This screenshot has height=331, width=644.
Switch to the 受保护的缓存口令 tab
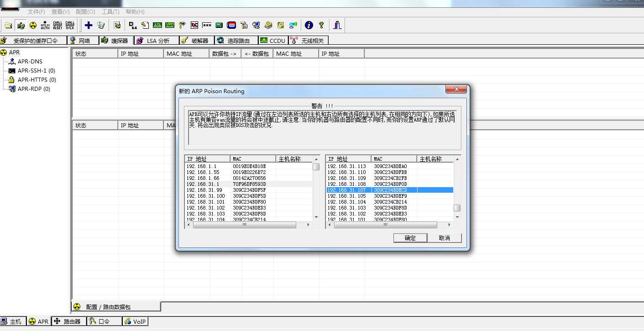pyautogui.click(x=33, y=41)
